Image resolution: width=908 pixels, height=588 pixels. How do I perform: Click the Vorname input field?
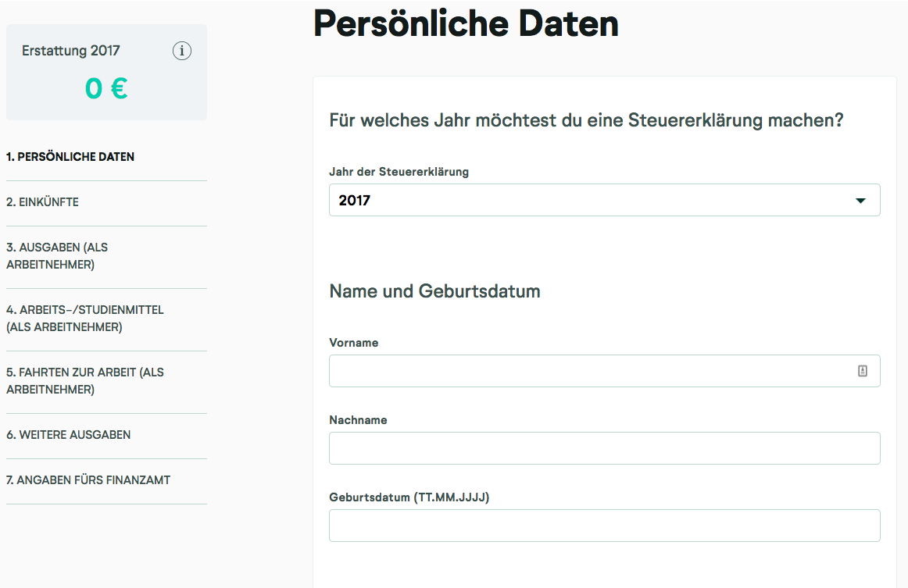[x=604, y=370]
